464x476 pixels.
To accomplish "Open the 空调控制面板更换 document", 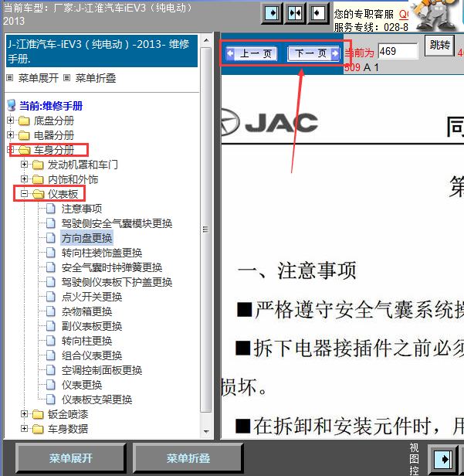I will [102, 370].
